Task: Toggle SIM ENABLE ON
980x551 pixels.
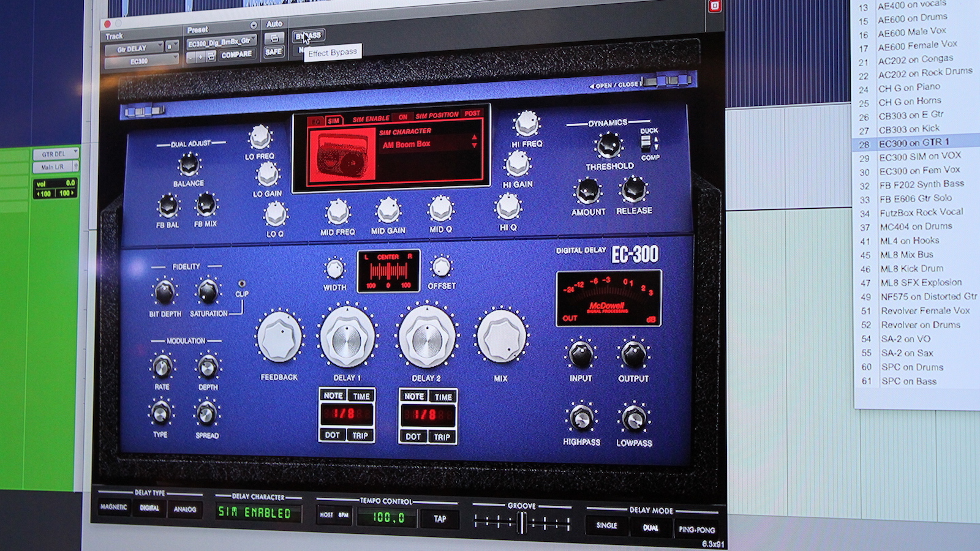Action: click(x=402, y=116)
